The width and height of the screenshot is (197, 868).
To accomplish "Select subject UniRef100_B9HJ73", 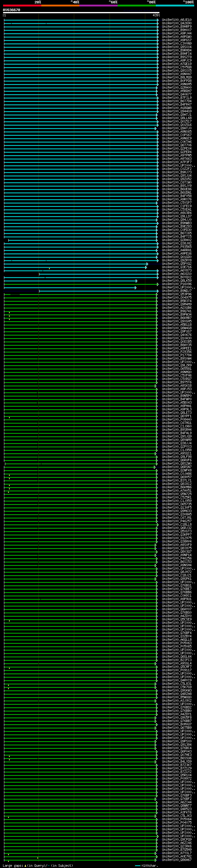I will tap(177, 172).
